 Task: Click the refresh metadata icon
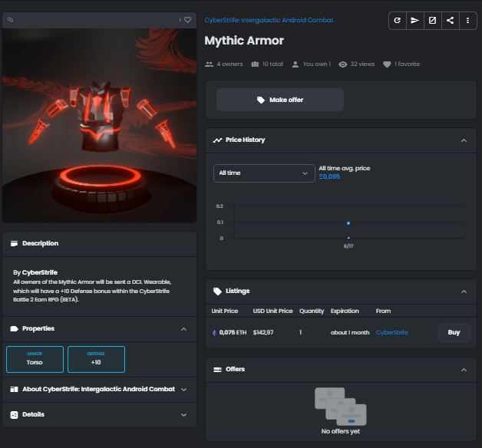[397, 20]
